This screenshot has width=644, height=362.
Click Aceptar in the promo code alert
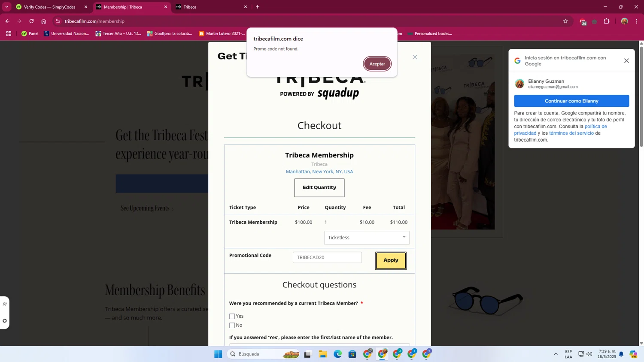[377, 64]
